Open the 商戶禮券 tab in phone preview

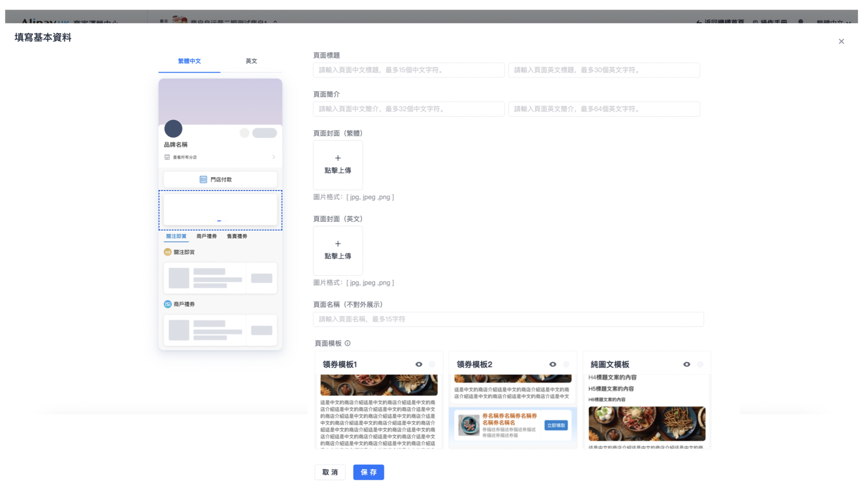(x=206, y=236)
